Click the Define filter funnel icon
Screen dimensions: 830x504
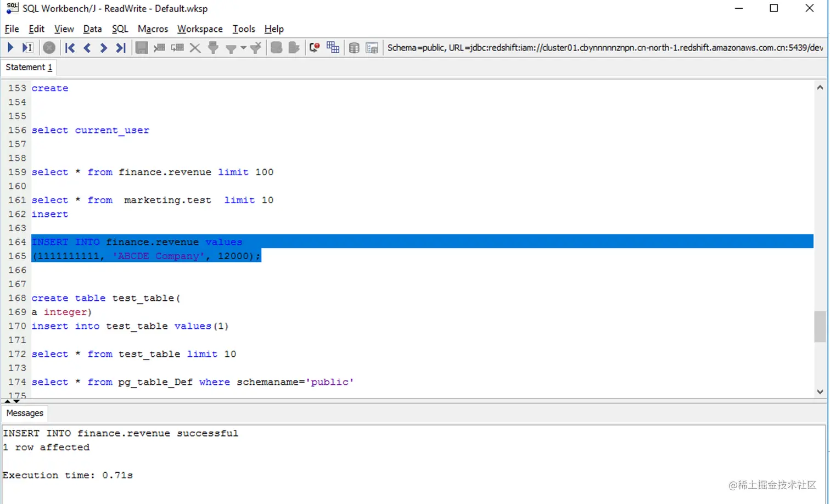231,48
